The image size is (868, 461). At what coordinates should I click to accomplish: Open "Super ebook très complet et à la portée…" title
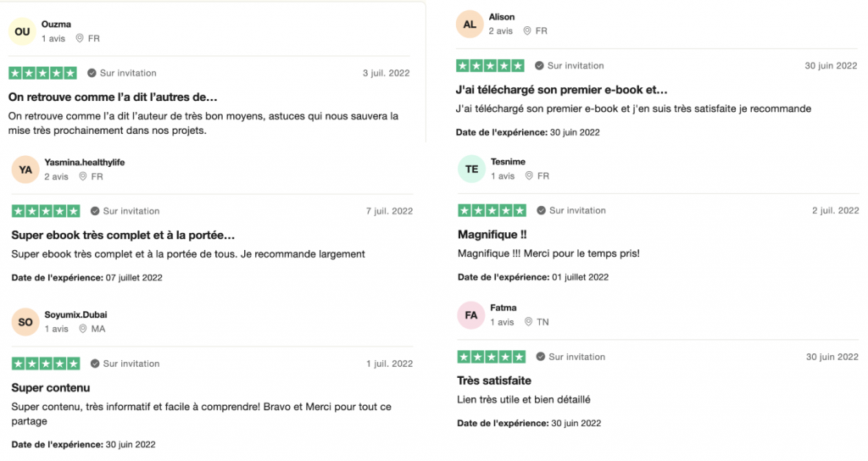tap(123, 235)
